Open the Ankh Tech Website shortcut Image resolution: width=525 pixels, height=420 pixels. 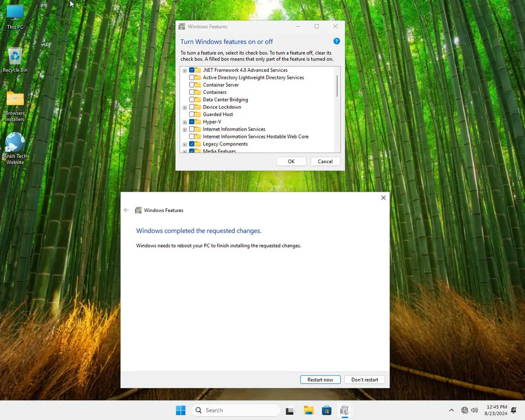(x=15, y=143)
